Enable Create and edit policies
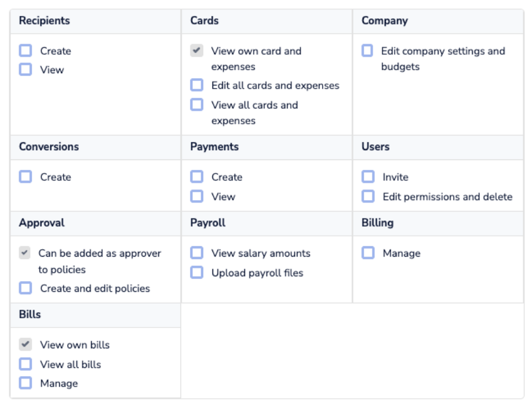532x405 pixels. click(x=25, y=288)
